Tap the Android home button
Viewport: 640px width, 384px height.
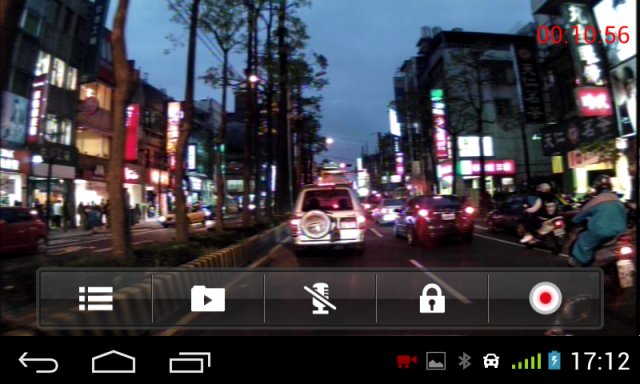[x=113, y=362]
